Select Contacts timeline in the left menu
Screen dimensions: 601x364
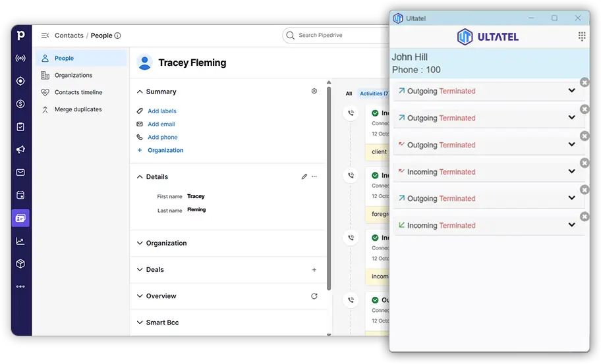[x=78, y=92]
